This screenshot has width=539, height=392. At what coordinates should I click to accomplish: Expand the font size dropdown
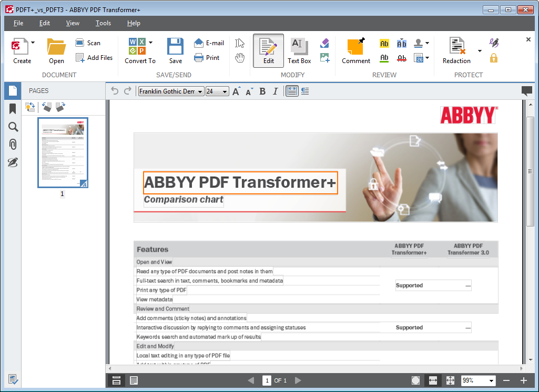[225, 91]
